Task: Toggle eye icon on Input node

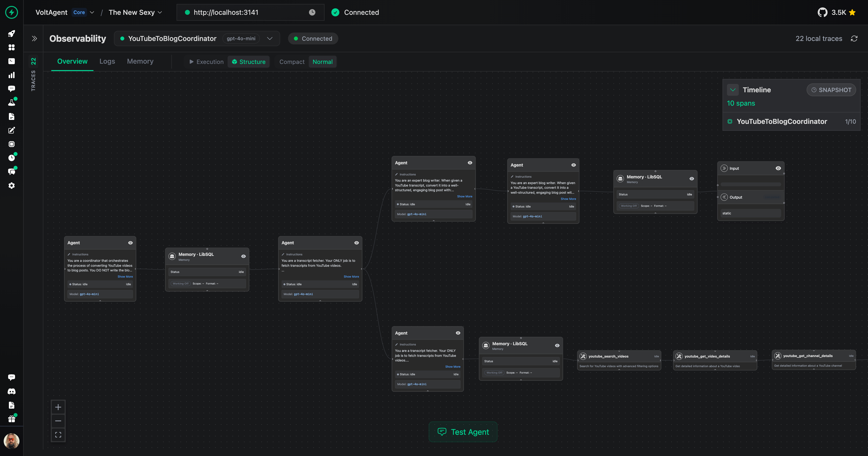Action: point(778,168)
